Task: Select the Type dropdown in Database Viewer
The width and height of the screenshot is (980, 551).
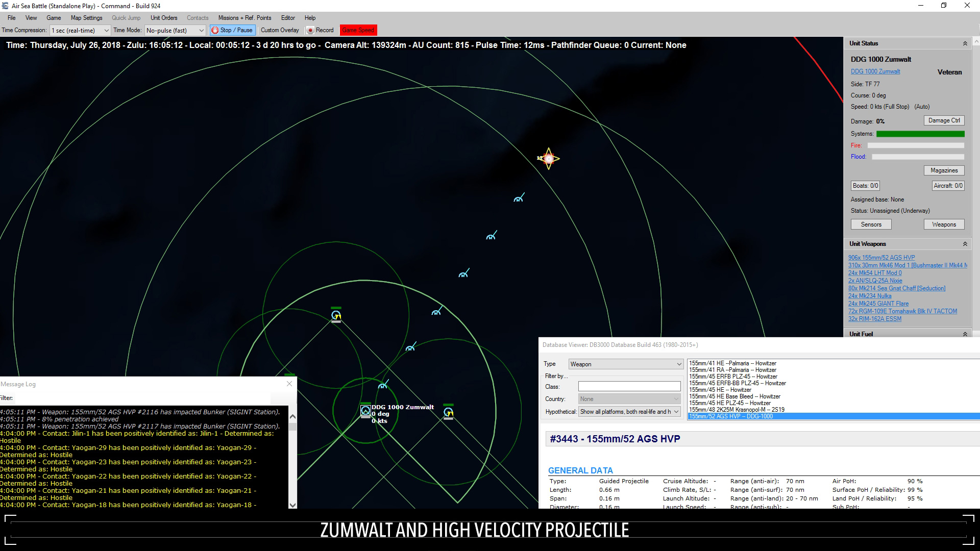Action: point(626,364)
